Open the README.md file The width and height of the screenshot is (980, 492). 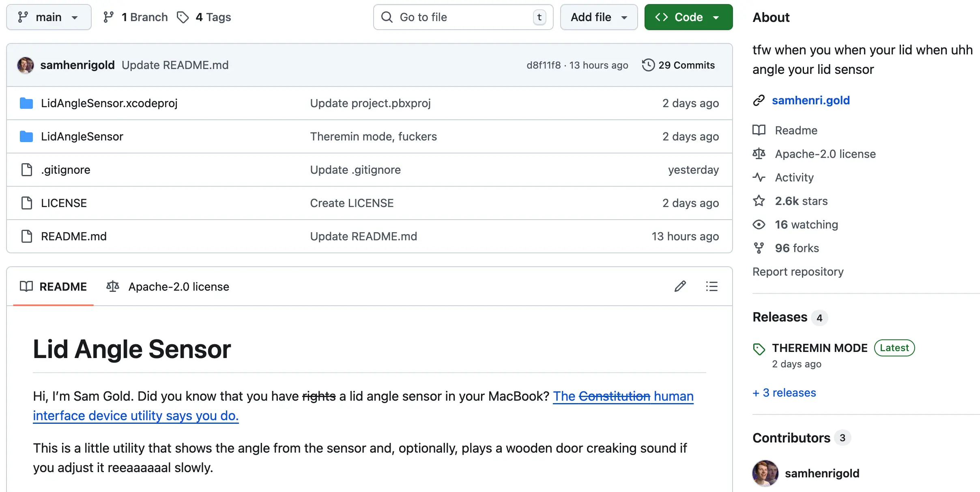[x=74, y=236]
